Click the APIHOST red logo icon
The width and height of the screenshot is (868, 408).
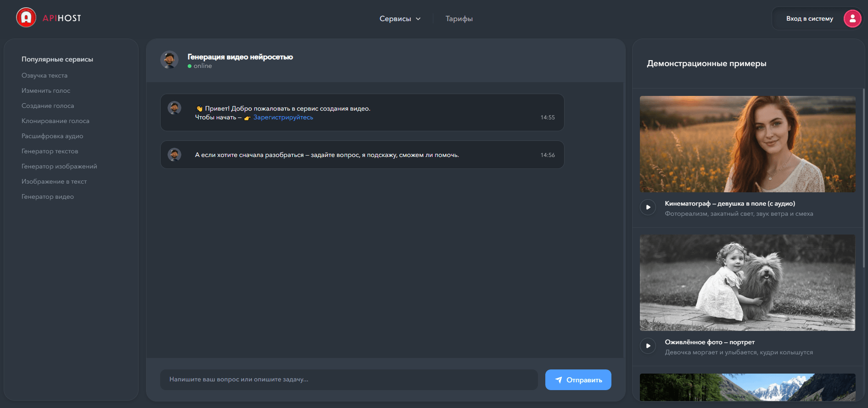point(26,18)
